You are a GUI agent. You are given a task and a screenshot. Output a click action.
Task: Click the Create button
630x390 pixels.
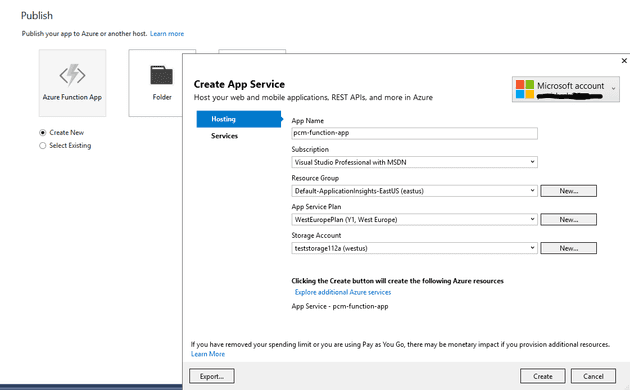(542, 376)
